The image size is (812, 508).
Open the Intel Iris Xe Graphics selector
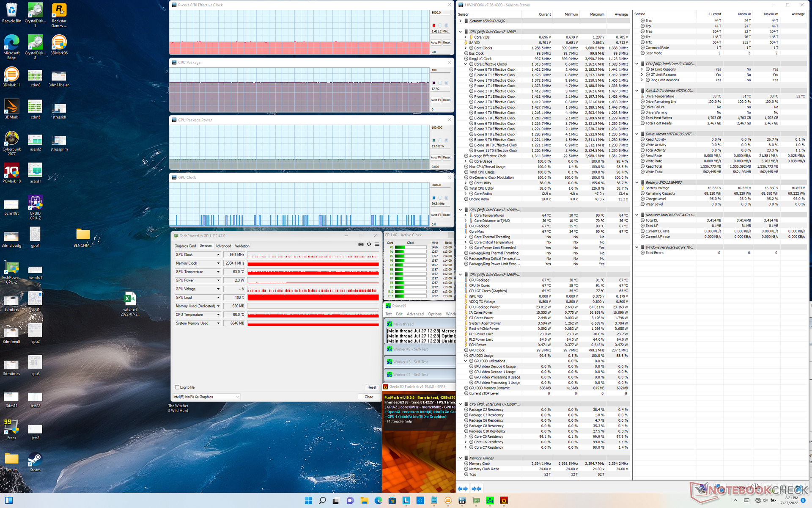[206, 397]
